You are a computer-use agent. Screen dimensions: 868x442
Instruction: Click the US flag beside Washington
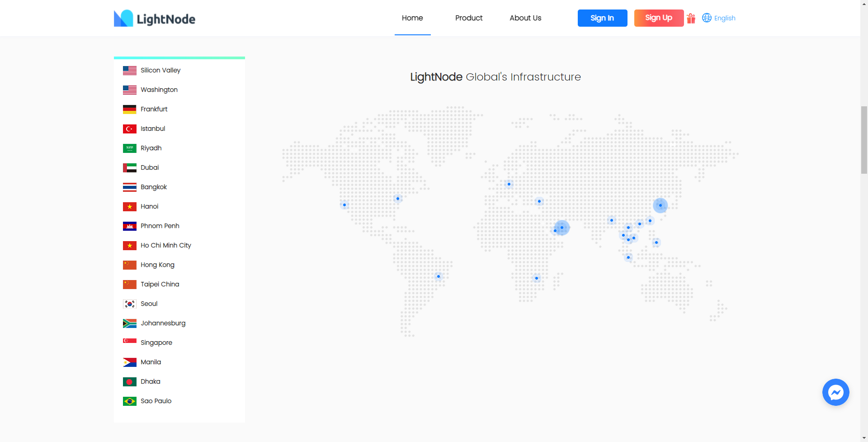pyautogui.click(x=130, y=90)
